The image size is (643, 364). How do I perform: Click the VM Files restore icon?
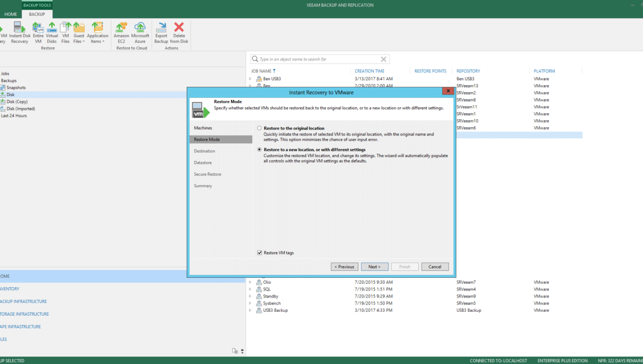[x=65, y=27]
